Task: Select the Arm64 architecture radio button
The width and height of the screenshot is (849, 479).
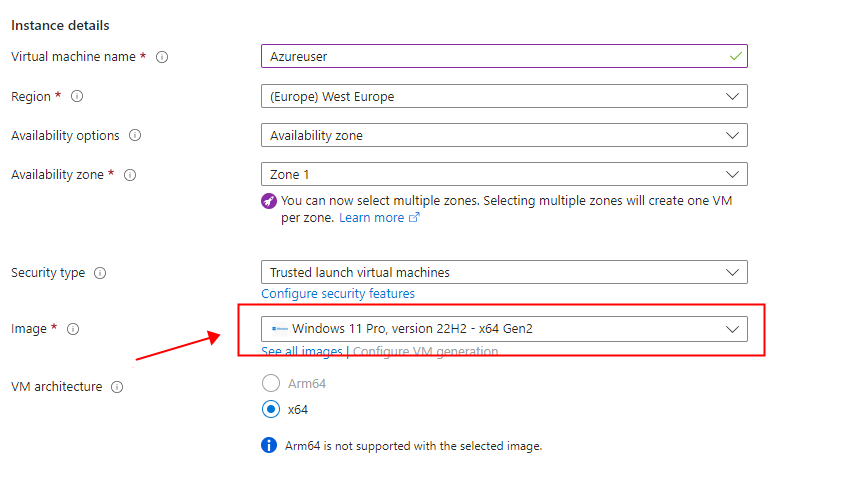Action: (269, 383)
